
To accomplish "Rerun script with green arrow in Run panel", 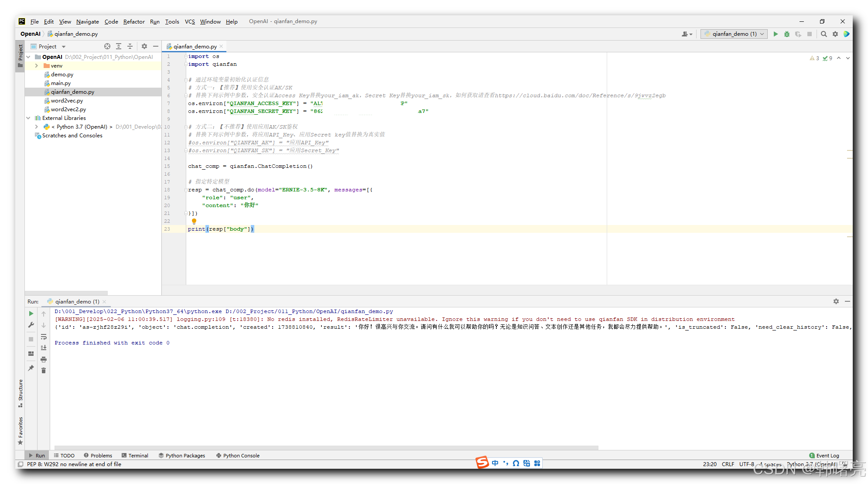I will point(31,314).
